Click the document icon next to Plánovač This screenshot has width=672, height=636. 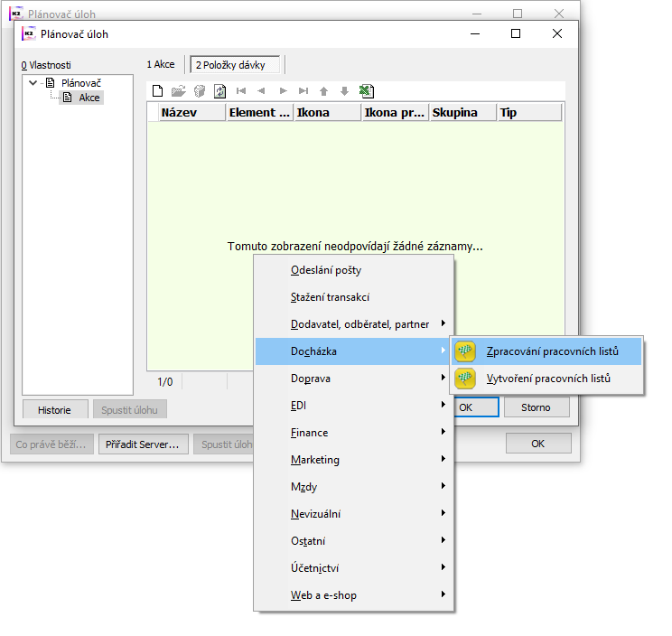[51, 83]
